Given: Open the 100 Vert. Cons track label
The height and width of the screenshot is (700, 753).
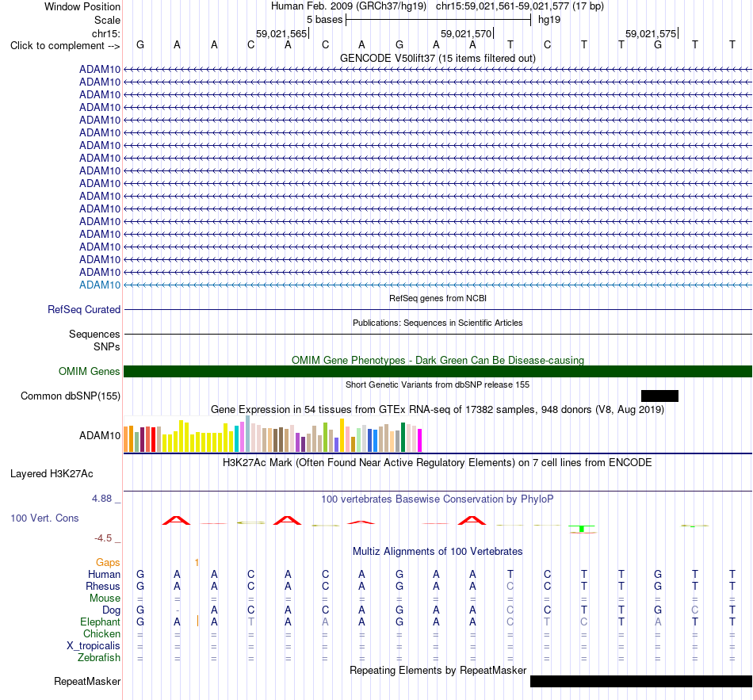Looking at the screenshot, I should (44, 518).
